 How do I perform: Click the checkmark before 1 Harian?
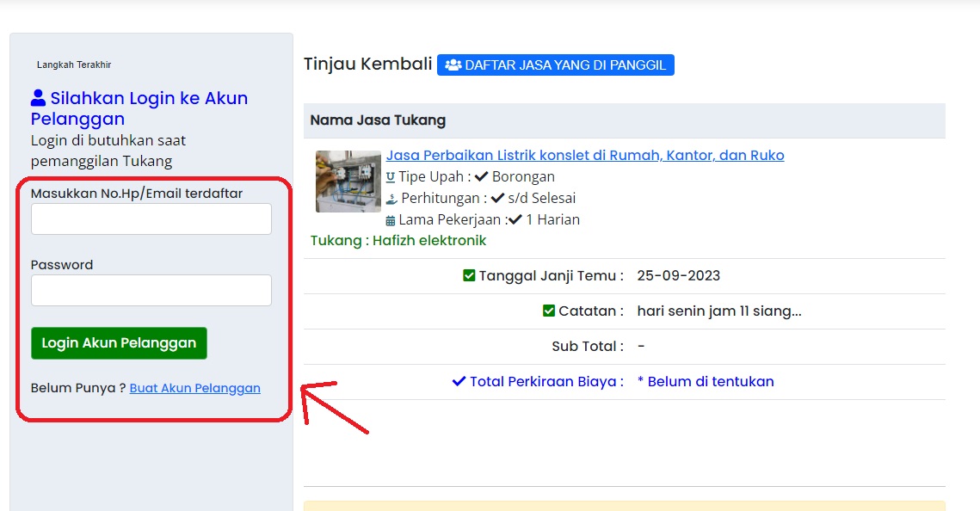[515, 220]
